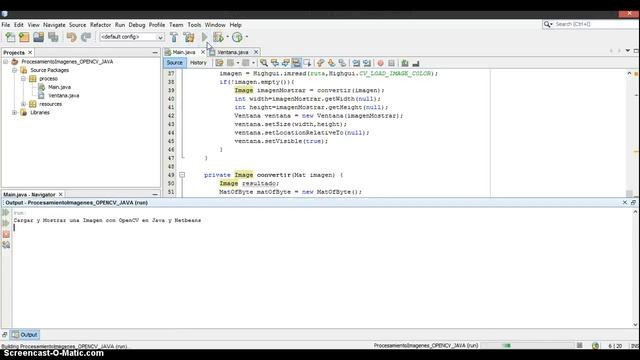Close the Main.java tab

[x=202, y=52]
